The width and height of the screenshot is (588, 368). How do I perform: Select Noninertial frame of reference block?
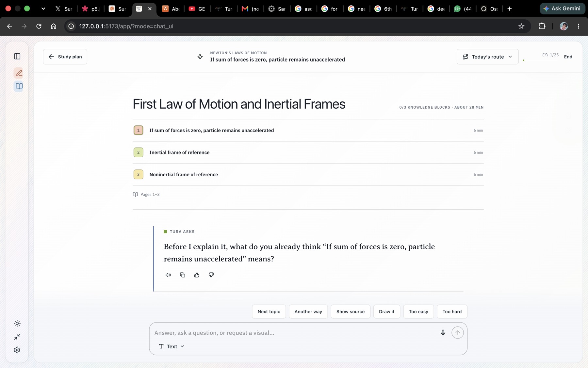308,175
